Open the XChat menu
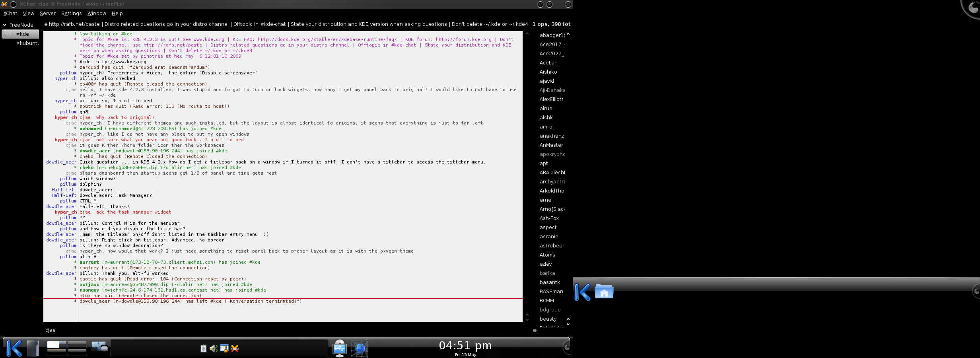The height and width of the screenshot is (358, 980). pos(10,14)
